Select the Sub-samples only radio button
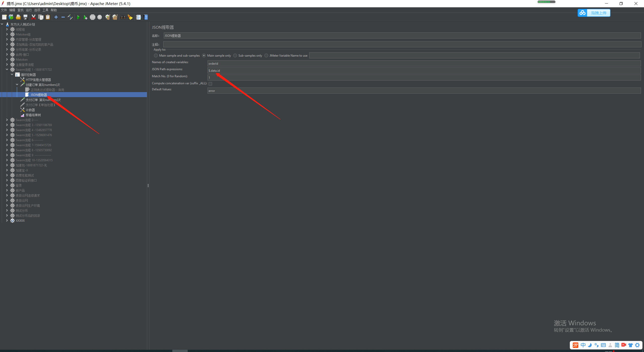The width and height of the screenshot is (644, 352). coord(235,56)
